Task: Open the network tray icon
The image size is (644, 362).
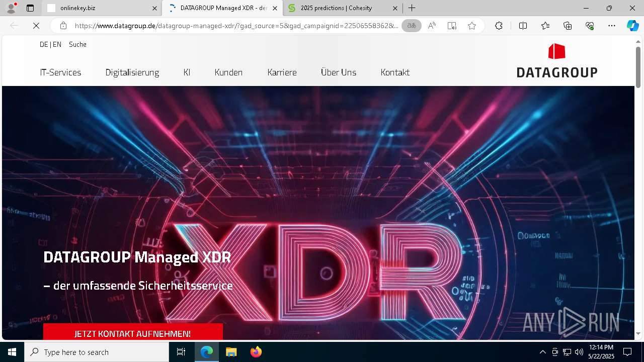Action: (x=567, y=352)
